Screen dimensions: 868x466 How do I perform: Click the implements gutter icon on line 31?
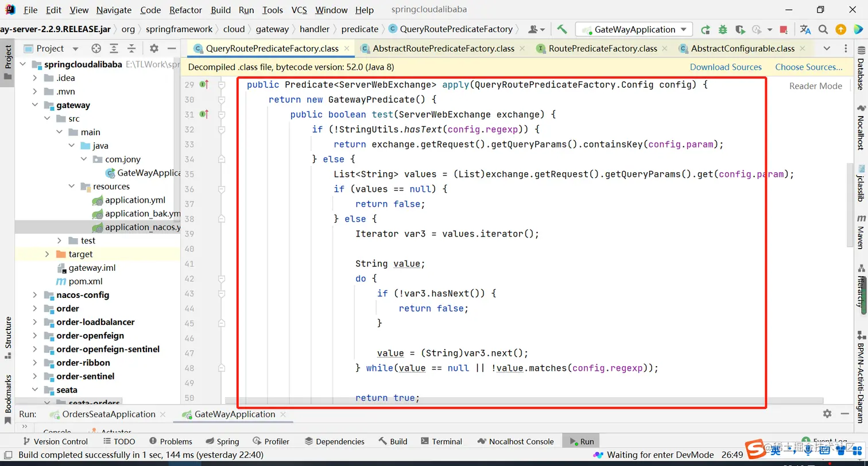[x=204, y=115]
